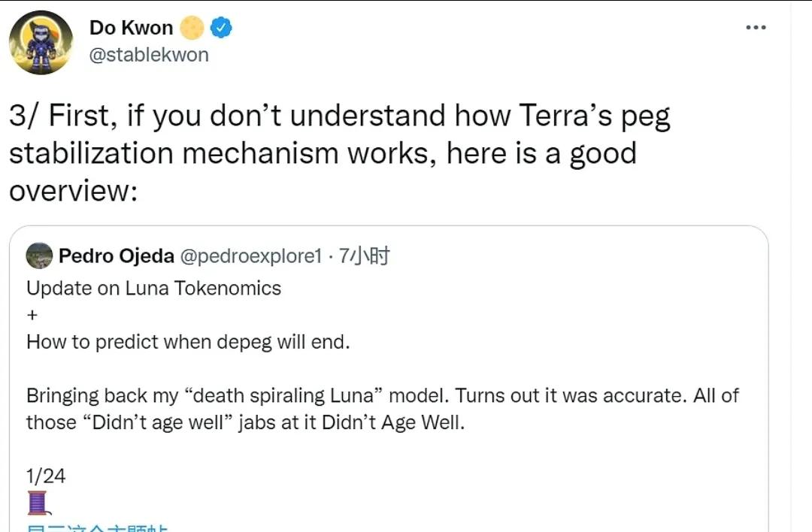The image size is (812, 532).
Task: Click Pedro Ojeda's small profile avatar
Action: click(39, 256)
